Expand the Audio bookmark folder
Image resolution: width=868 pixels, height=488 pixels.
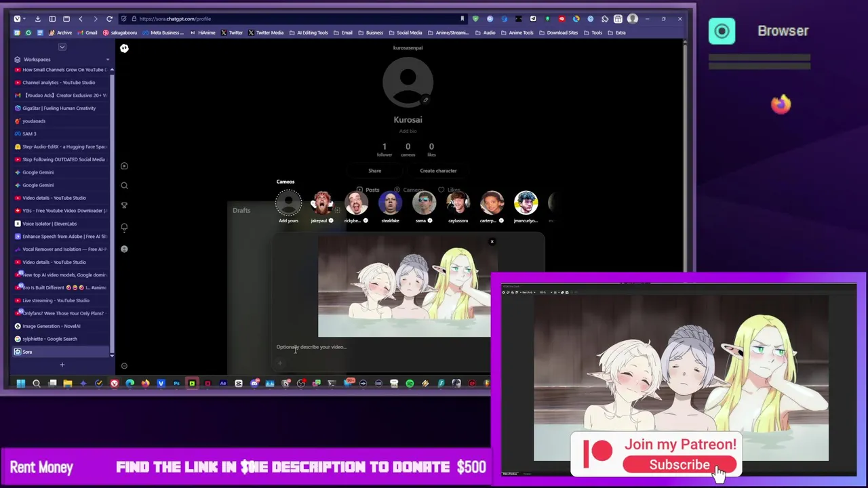486,33
